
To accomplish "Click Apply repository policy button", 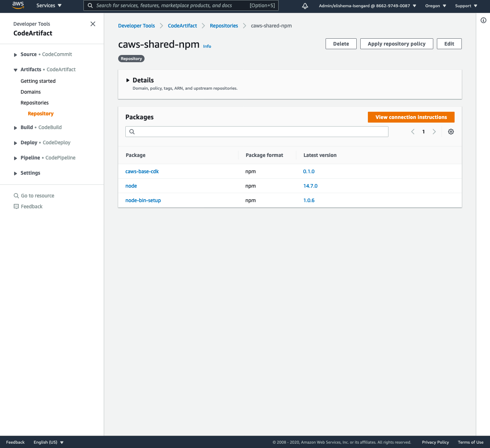I will (397, 44).
